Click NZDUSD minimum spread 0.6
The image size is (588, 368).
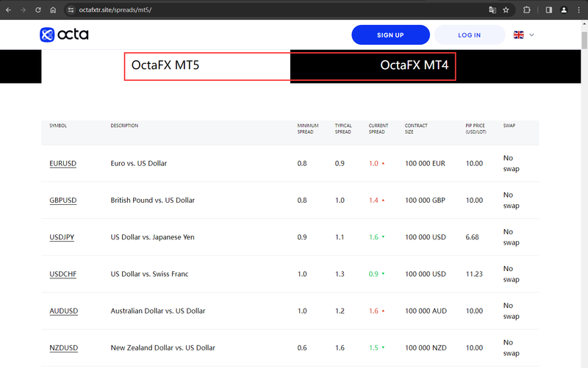pos(302,347)
